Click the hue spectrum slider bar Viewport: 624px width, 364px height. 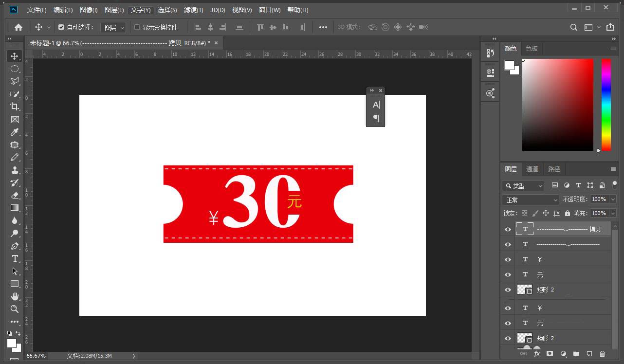click(606, 105)
